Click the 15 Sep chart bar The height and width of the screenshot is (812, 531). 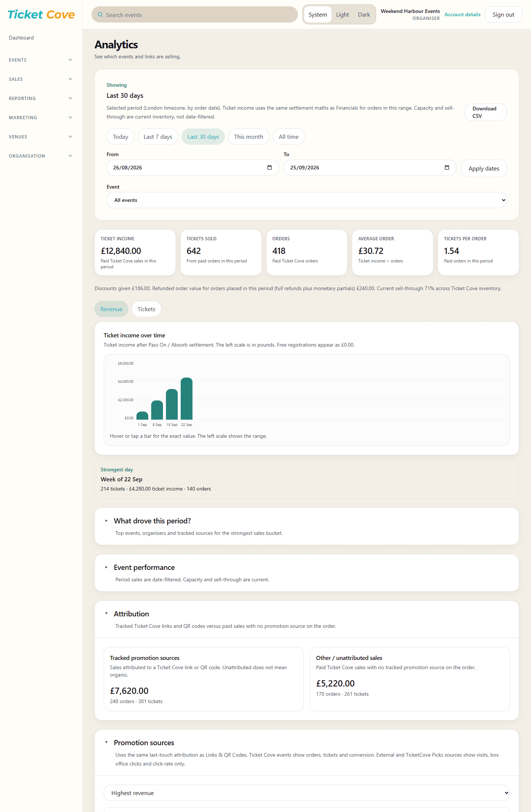(x=172, y=404)
